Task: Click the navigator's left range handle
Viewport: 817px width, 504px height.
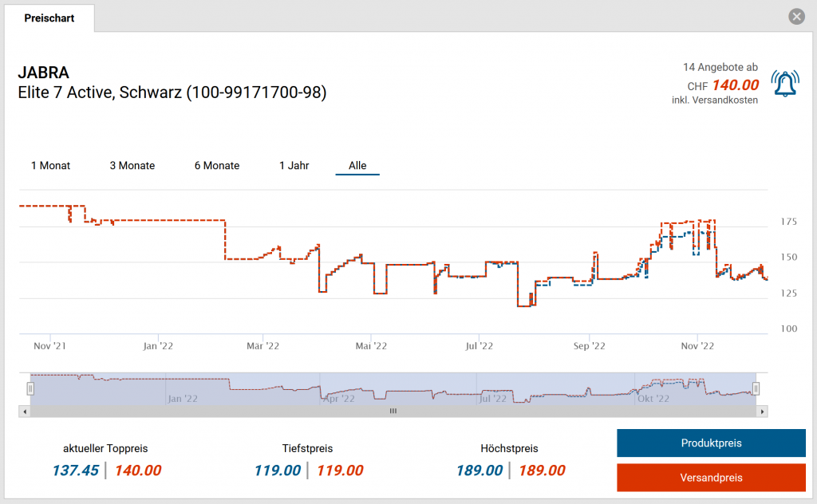Action: (30, 388)
